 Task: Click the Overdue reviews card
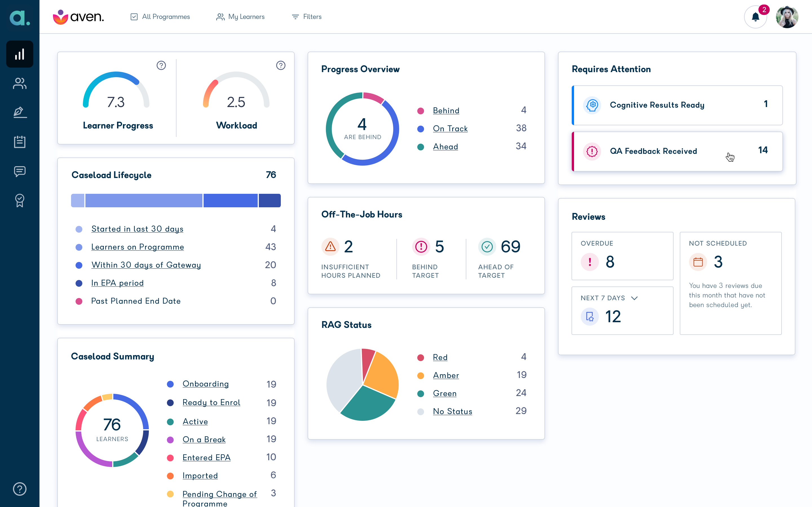[623, 256]
